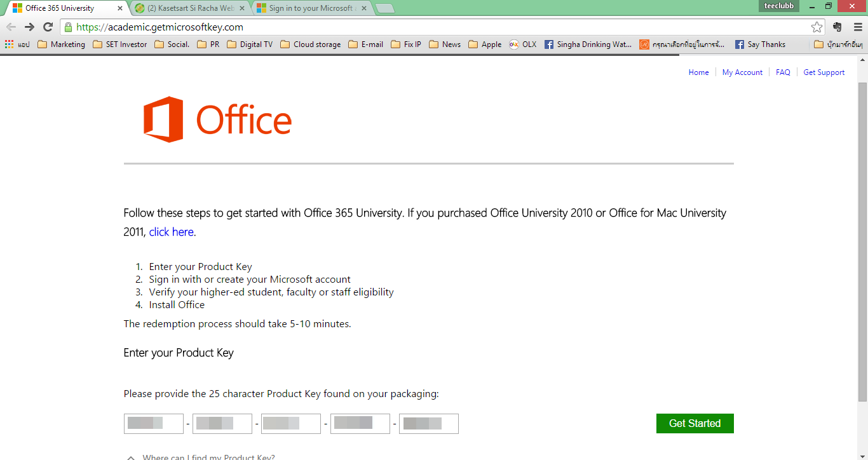
Task: Open the SET Investor bookmarks folder
Action: [x=119, y=44]
